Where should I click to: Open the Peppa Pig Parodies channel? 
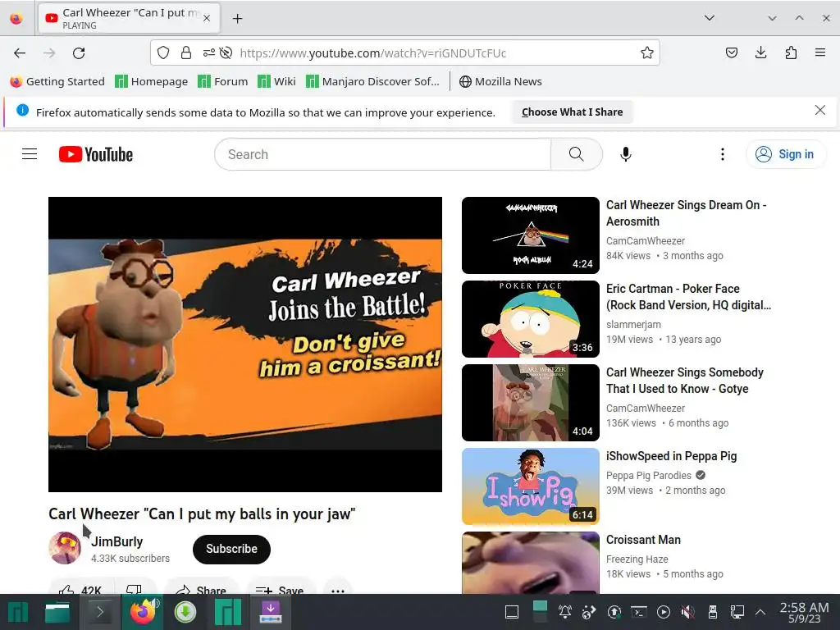point(648,475)
